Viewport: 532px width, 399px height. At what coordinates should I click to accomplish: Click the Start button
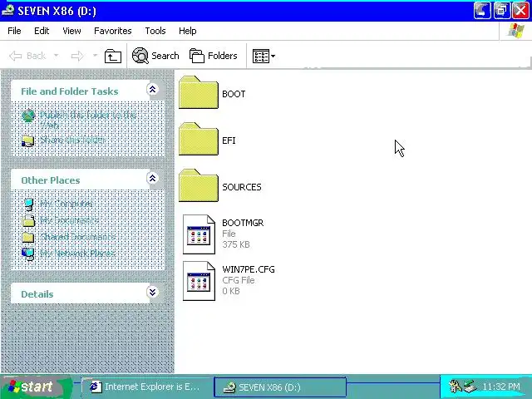(36, 387)
